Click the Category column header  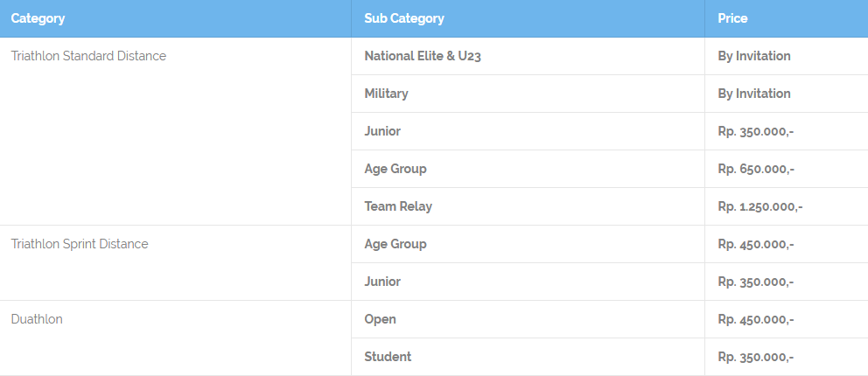176,18
